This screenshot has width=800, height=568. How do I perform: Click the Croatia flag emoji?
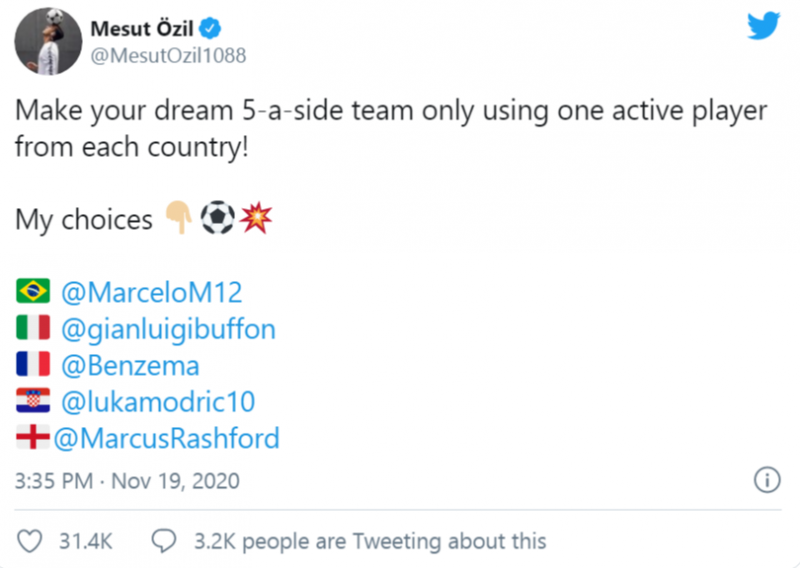(33, 402)
